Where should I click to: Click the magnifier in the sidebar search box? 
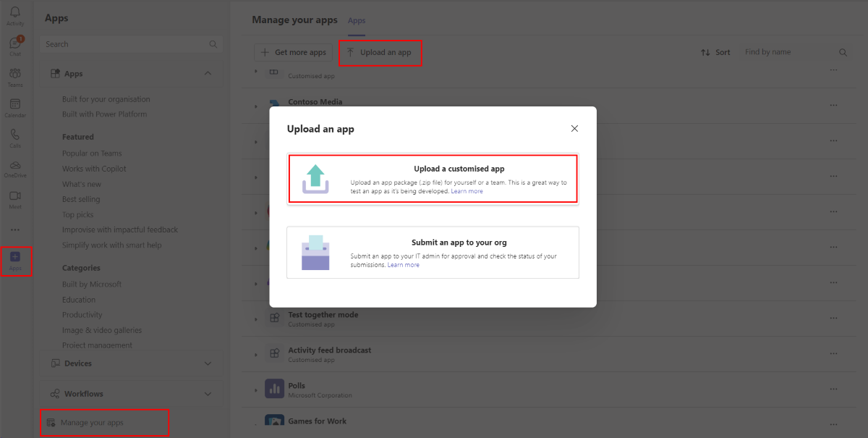tap(213, 44)
